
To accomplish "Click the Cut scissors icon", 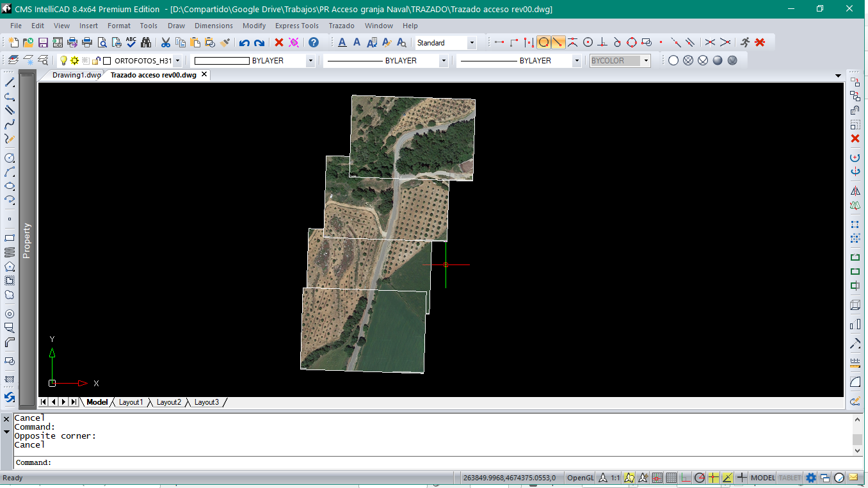I will pos(165,43).
